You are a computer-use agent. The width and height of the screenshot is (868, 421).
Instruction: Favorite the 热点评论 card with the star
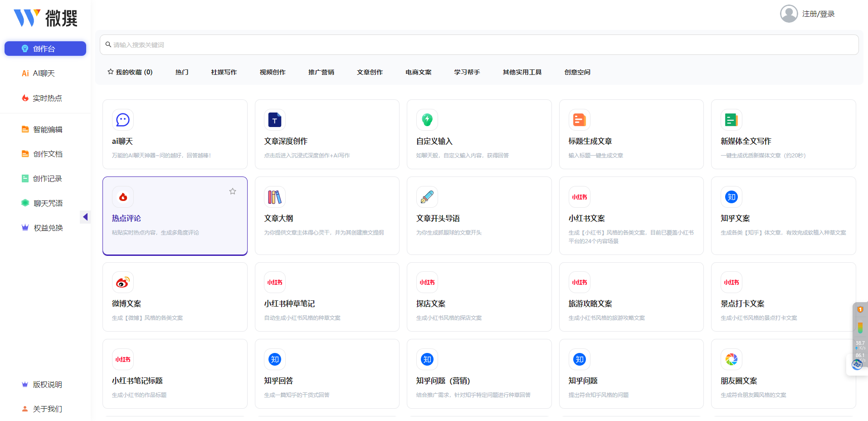pos(233,191)
